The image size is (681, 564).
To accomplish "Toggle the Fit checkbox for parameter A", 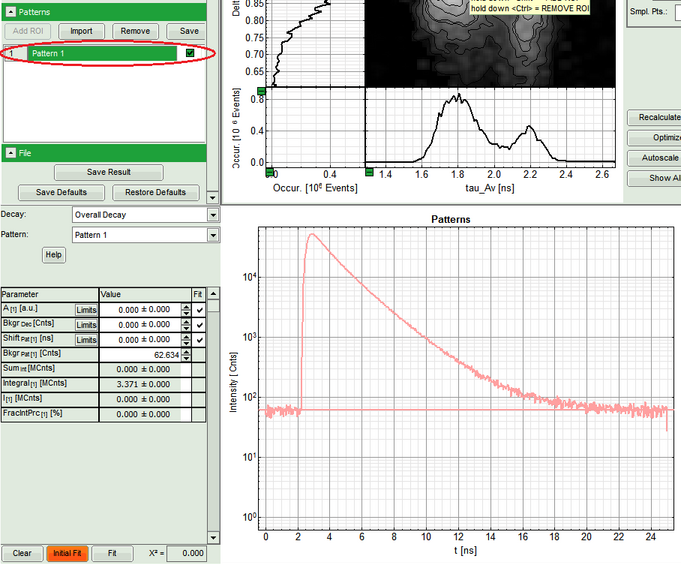I will point(199,310).
